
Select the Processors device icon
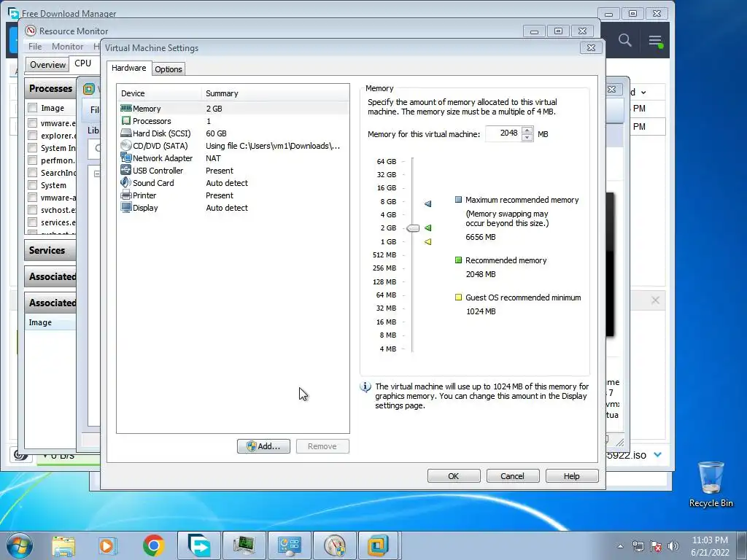[125, 120]
